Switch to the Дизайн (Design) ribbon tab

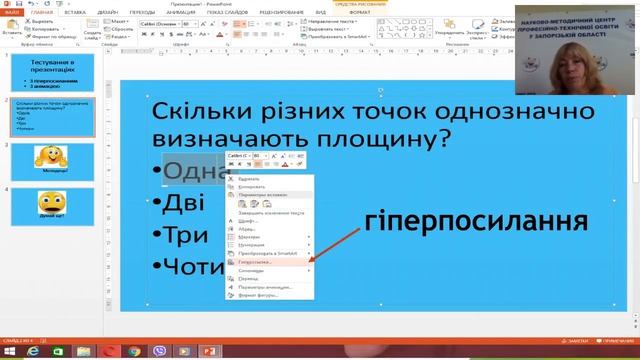pos(108,12)
